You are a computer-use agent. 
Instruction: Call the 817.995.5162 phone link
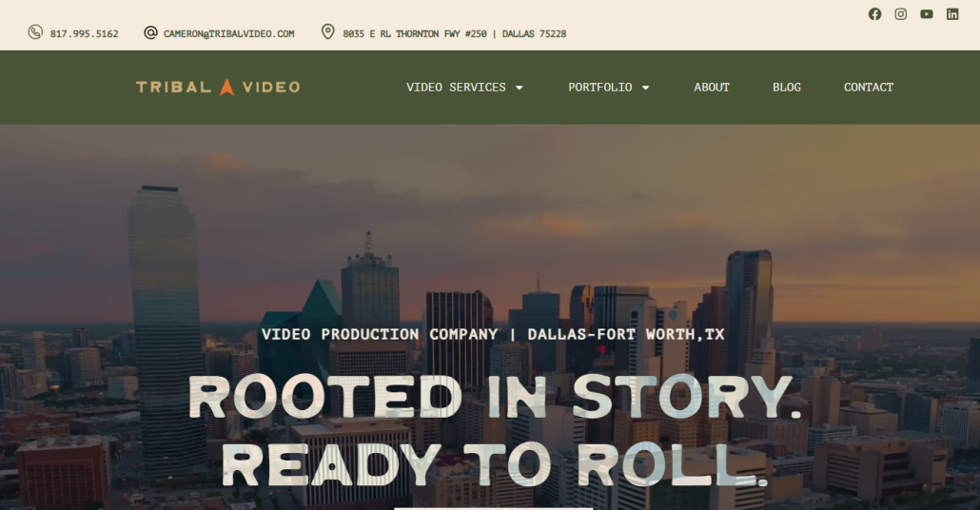(85, 33)
